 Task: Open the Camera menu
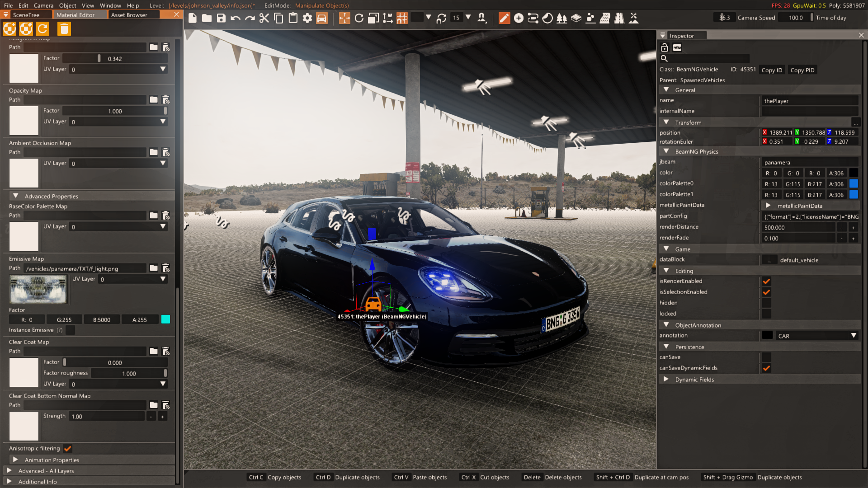(43, 5)
